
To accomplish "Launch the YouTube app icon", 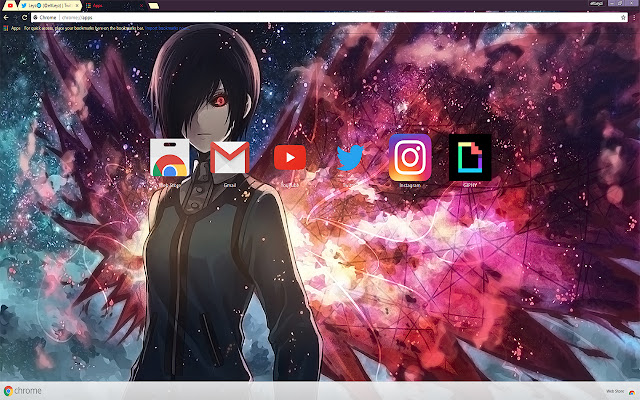I will point(290,158).
